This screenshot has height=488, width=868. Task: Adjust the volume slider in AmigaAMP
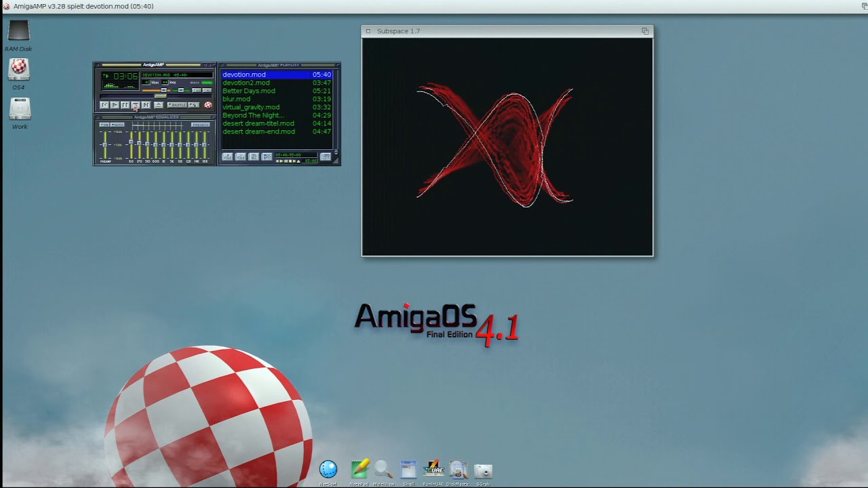point(156,90)
